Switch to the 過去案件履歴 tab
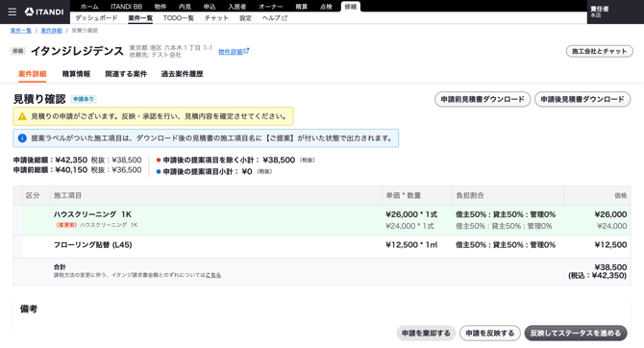The width and height of the screenshot is (644, 348). [182, 74]
